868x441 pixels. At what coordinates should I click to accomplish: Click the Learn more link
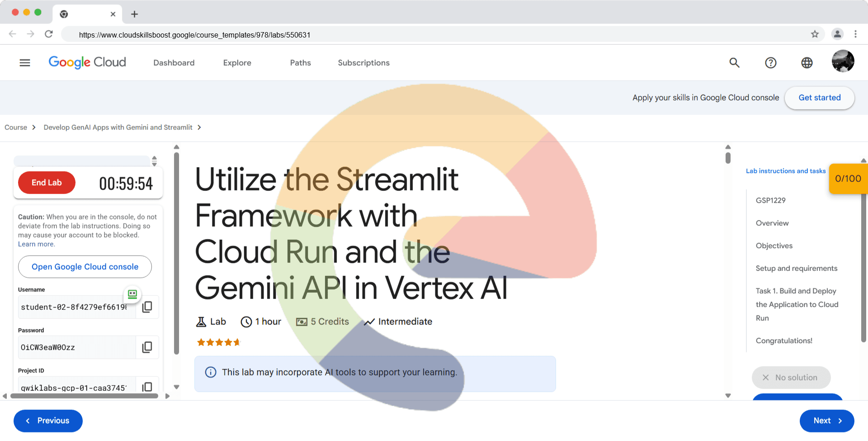tap(36, 244)
